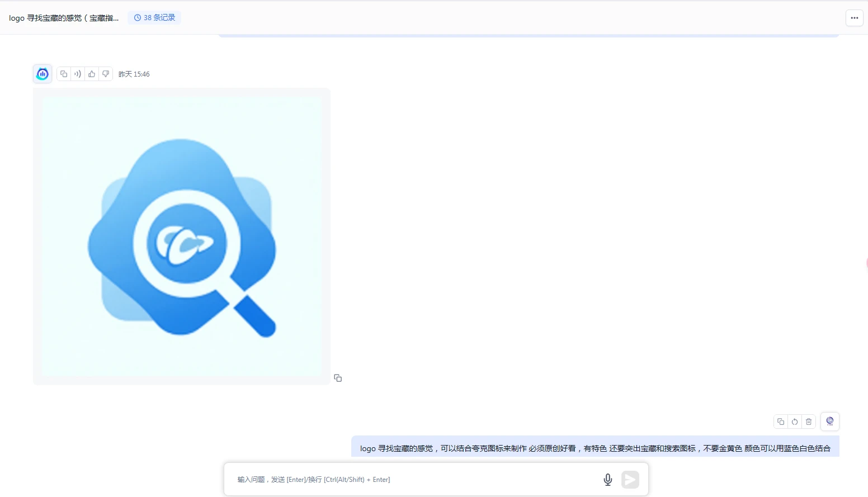Viewport: 868px width, 497px height.
Task: Copy the generated logo image
Action: click(x=338, y=378)
